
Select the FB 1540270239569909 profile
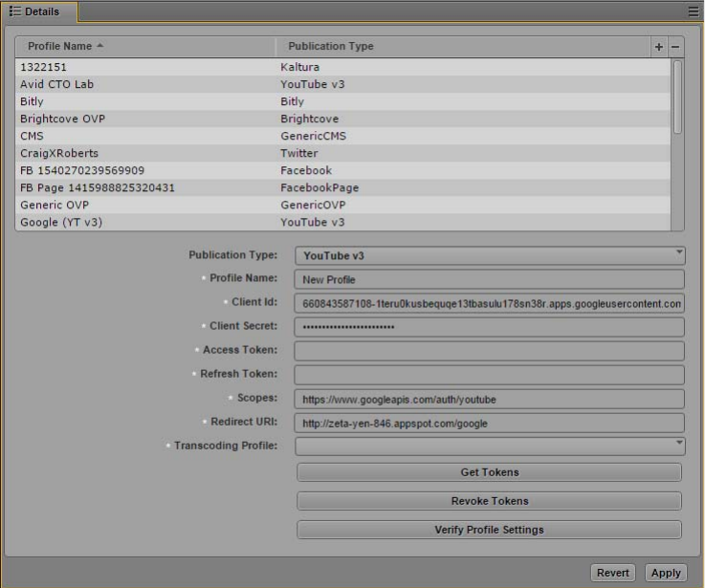point(342,170)
